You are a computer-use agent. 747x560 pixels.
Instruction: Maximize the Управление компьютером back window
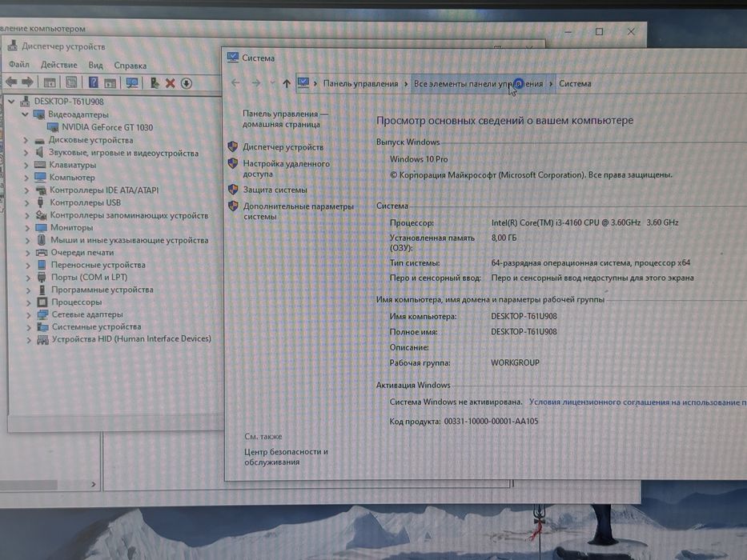click(x=600, y=31)
